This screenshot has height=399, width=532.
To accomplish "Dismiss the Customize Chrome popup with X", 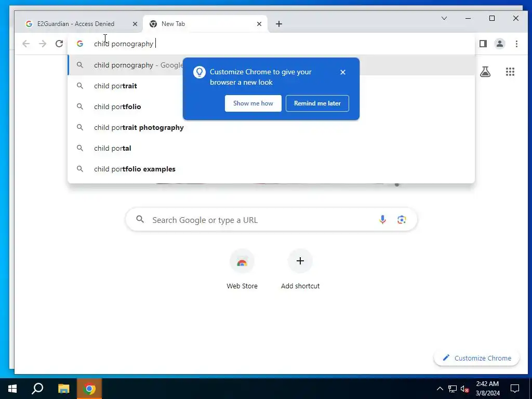I will point(343,72).
